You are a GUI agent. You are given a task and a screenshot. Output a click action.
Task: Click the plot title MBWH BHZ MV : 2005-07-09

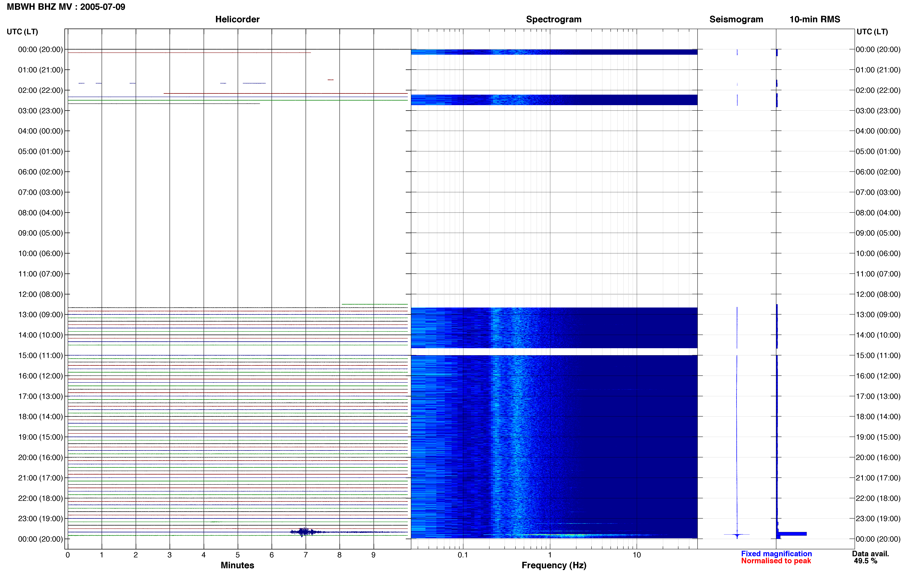(66, 7)
